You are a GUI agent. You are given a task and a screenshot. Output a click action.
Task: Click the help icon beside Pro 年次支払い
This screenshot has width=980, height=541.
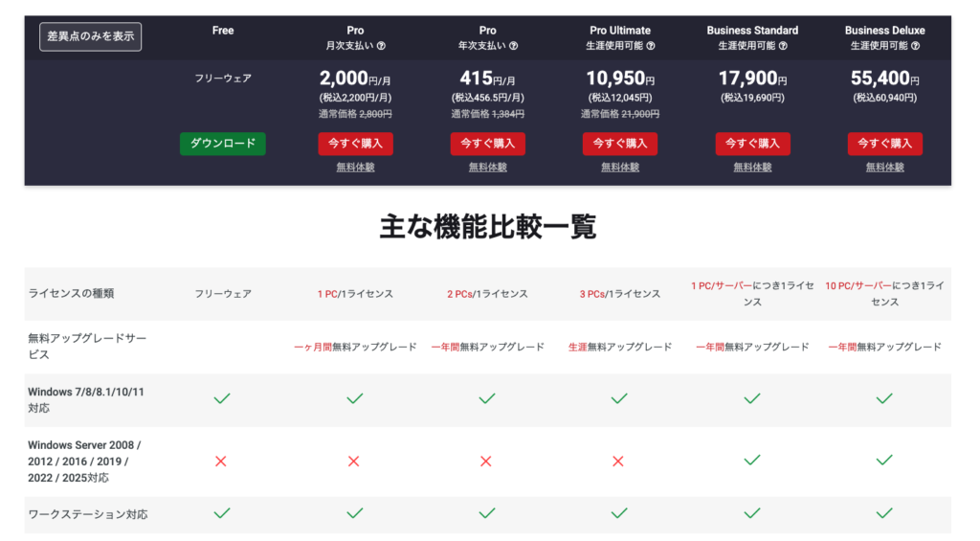(x=514, y=46)
